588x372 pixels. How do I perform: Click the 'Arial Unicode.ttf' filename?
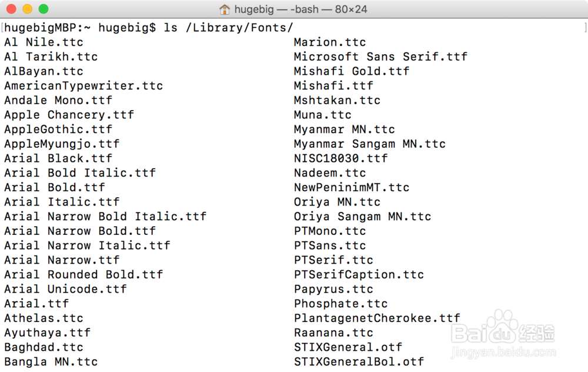[x=65, y=289]
